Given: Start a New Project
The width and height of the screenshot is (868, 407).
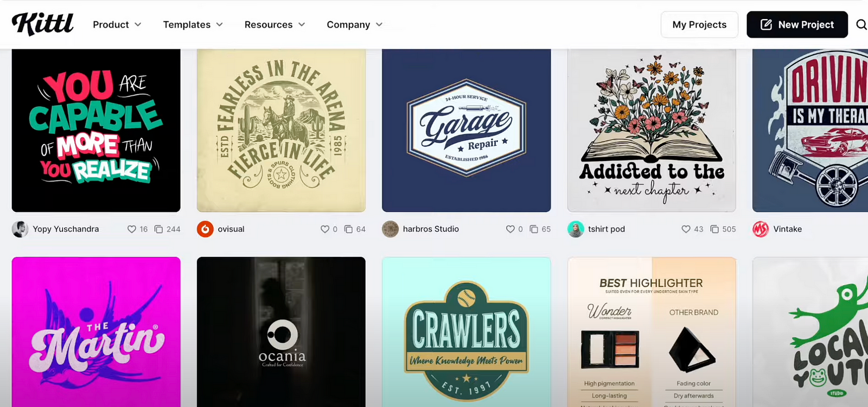Looking at the screenshot, I should coord(796,24).
